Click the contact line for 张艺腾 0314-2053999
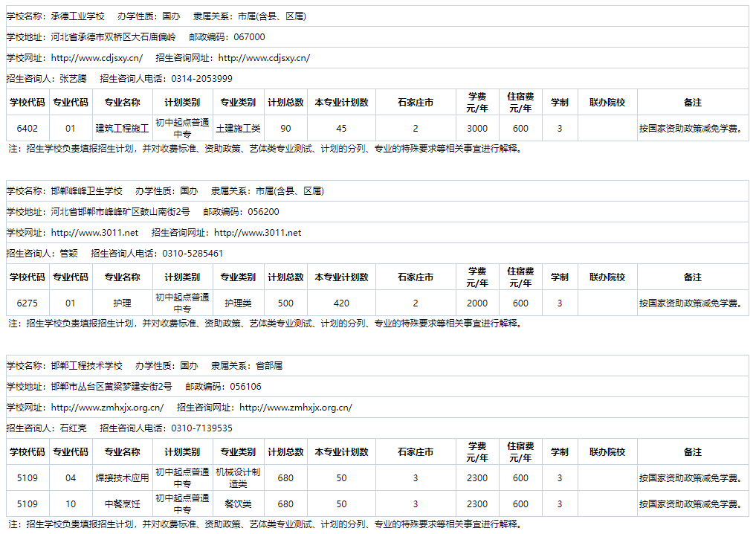Screen dimensions: 756x534 point(378,79)
